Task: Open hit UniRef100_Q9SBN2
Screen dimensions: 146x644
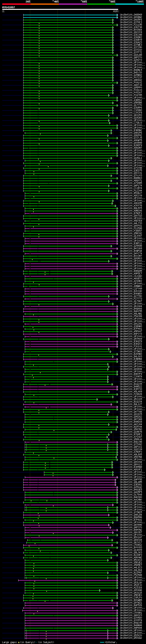Action: tap(131, 17)
